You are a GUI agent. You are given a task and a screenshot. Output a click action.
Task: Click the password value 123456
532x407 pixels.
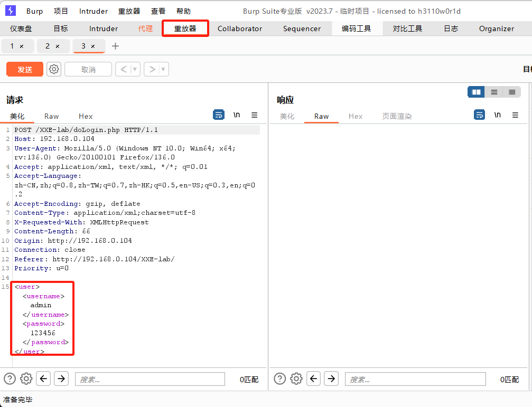(43, 333)
